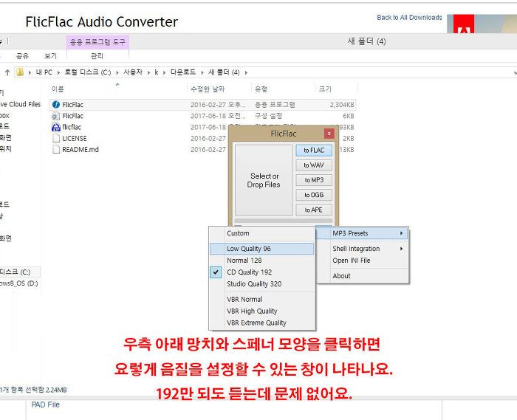Expand the 다운로드 breadcrumb arrow
This screenshot has width=517, height=420.
coord(202,72)
